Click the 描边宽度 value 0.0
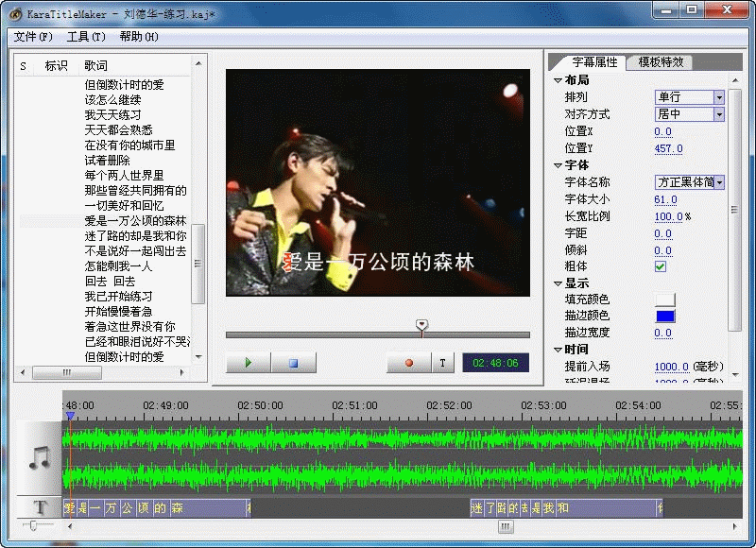 tap(663, 333)
